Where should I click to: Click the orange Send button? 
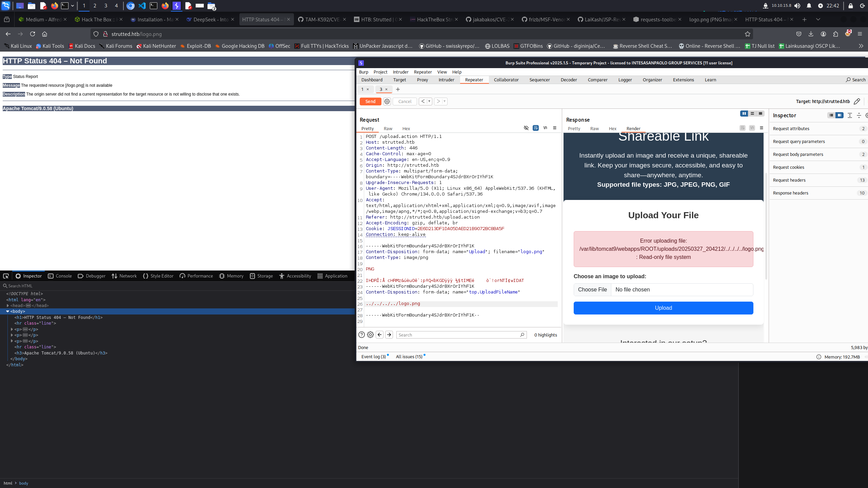370,101
